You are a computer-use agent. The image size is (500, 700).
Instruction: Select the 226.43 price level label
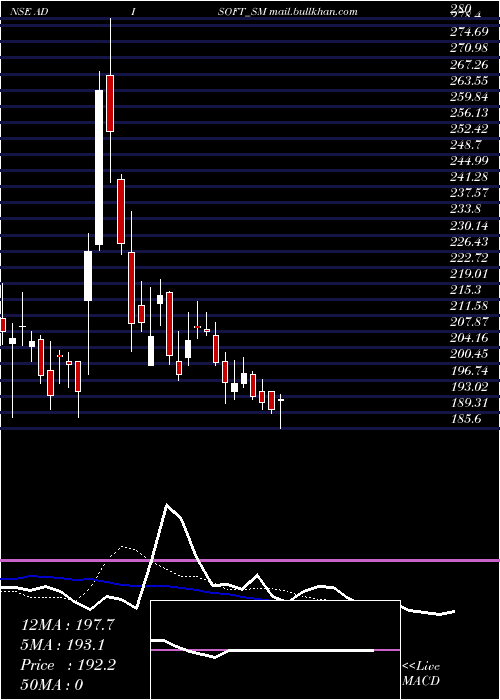click(x=468, y=242)
